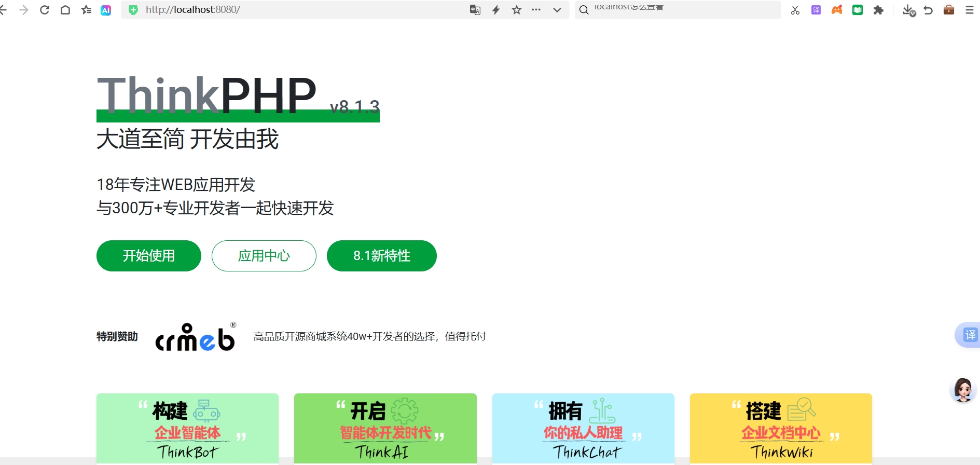Click the 开始使用 button
The image size is (980, 465).
point(149,256)
